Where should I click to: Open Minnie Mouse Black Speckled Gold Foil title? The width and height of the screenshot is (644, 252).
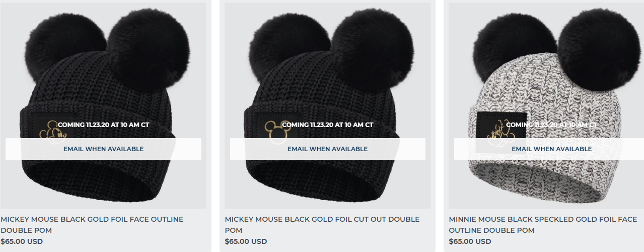tap(543, 225)
